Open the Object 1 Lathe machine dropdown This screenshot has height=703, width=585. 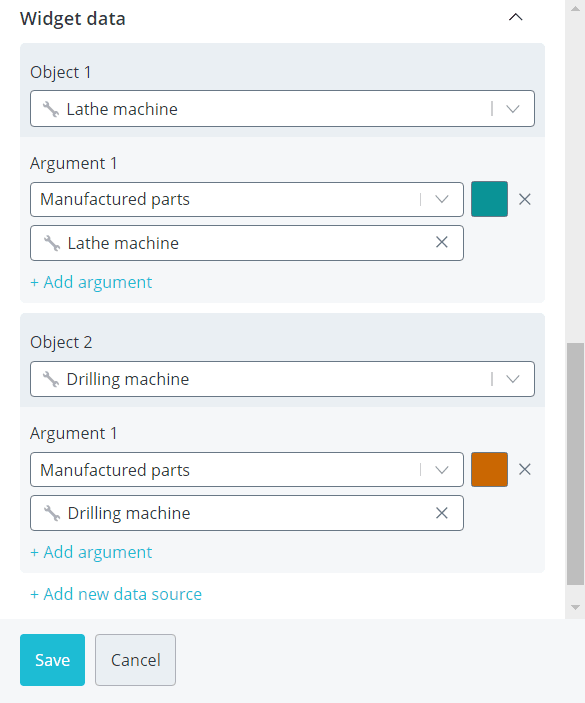click(282, 108)
